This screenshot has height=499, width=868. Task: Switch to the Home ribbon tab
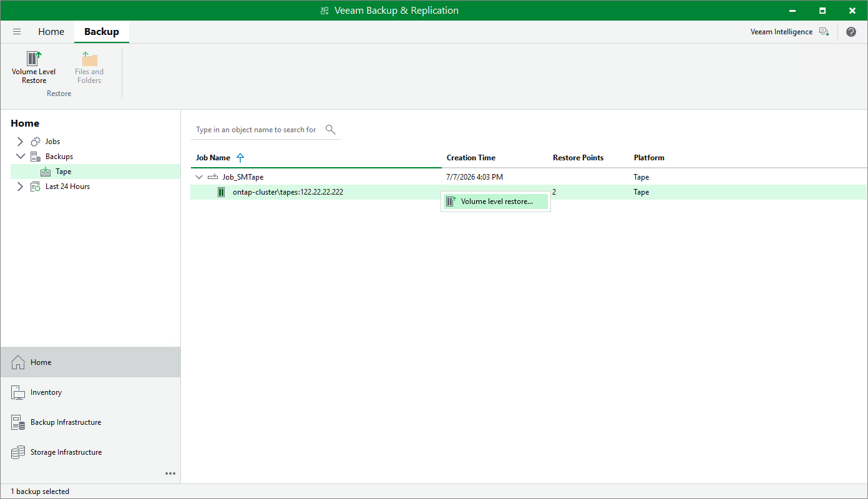coord(51,32)
